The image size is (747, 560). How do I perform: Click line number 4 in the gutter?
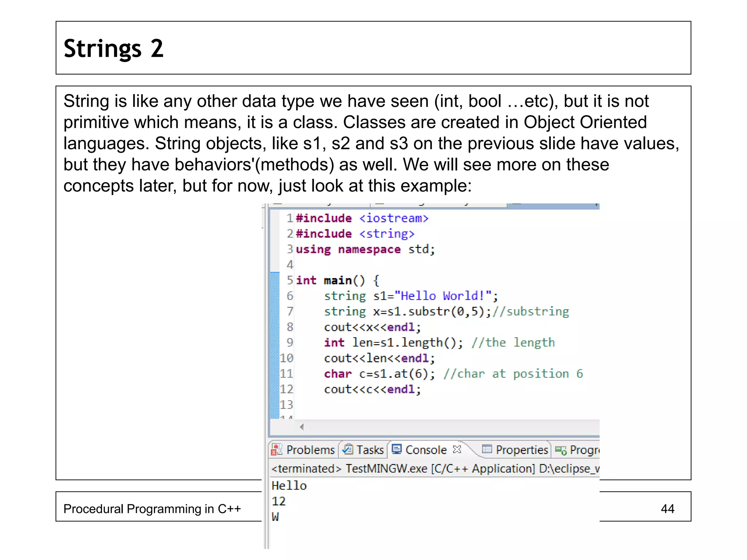pos(290,265)
